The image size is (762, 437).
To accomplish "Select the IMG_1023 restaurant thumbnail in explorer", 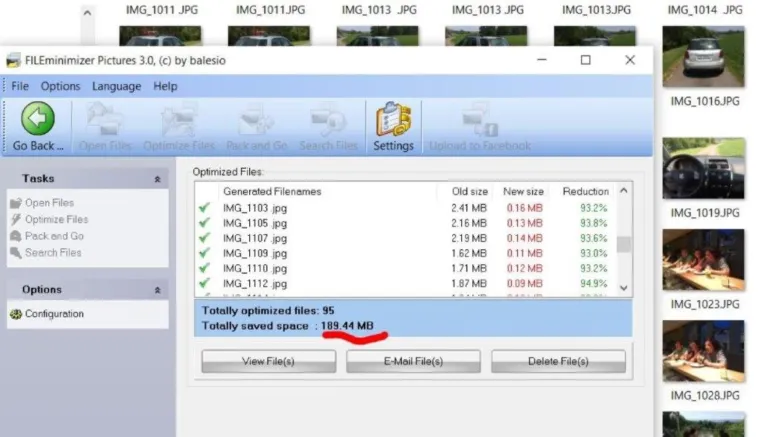I will click(703, 351).
